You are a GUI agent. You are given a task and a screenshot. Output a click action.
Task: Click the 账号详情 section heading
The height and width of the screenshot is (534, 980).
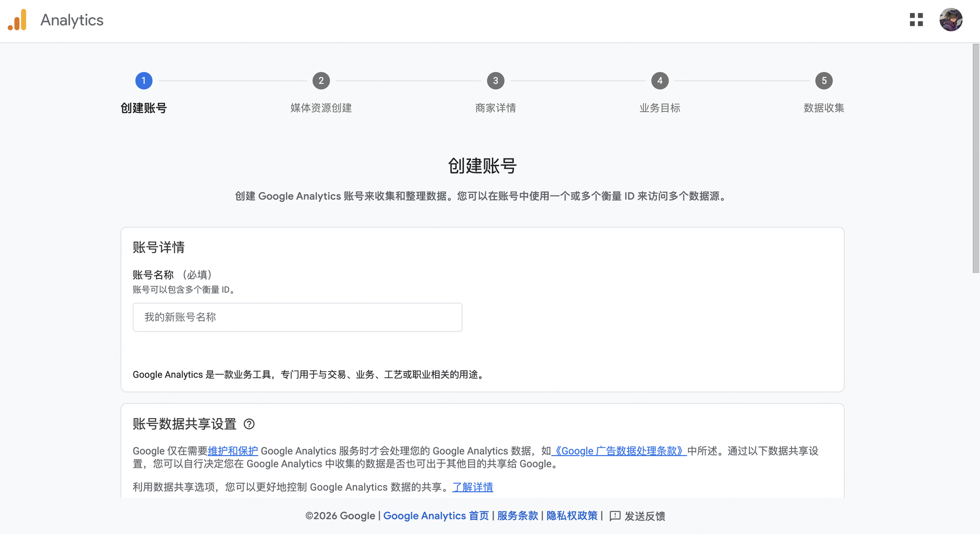pos(158,247)
